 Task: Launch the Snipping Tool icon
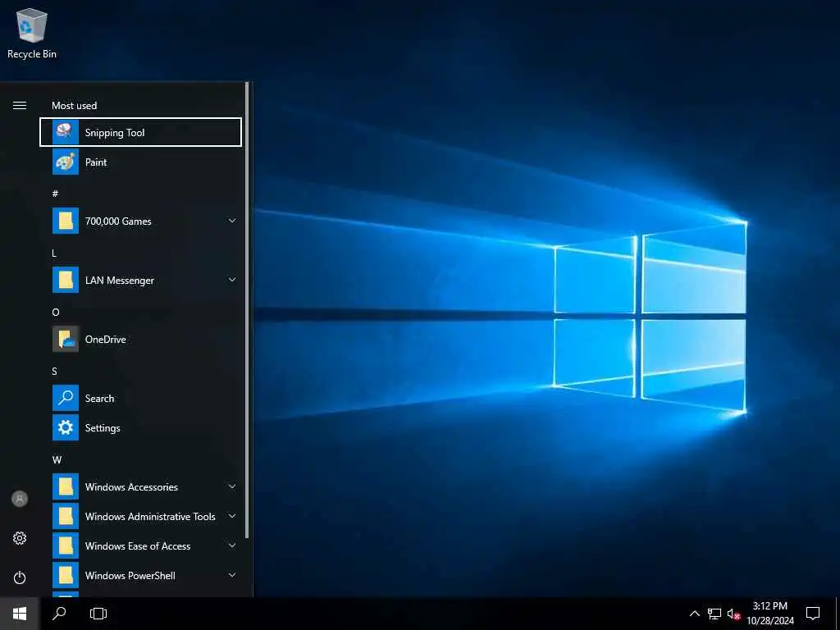[x=66, y=132]
